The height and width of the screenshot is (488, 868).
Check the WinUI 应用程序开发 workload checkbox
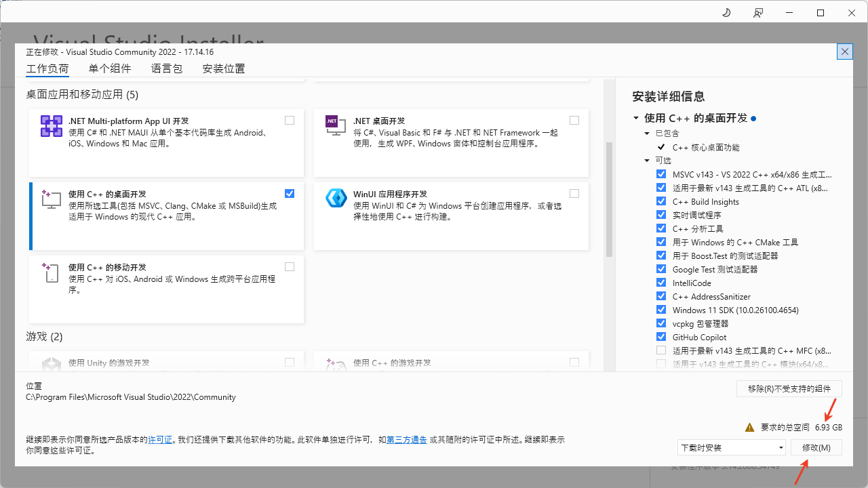point(574,194)
